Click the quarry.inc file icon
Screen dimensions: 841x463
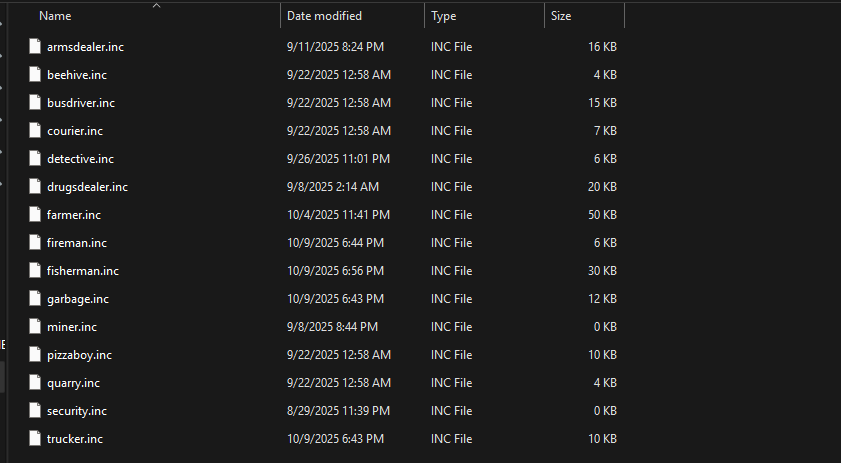pyautogui.click(x=35, y=383)
